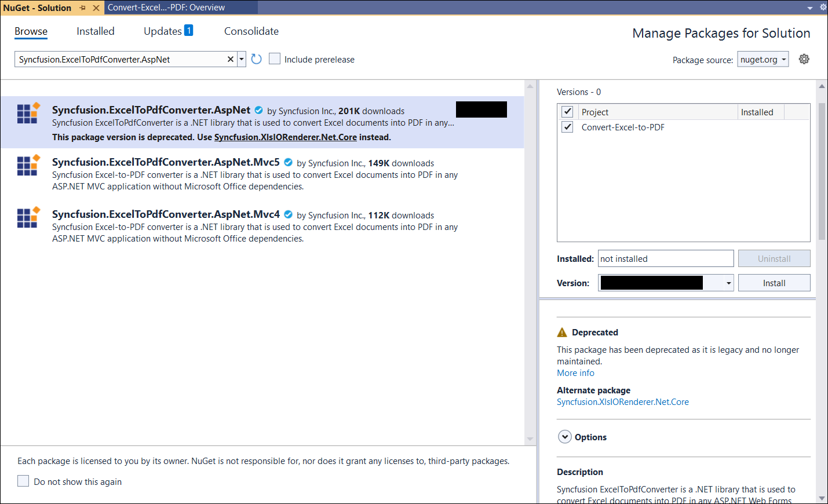Open Syncfusion.XlsIORenderer.Net.Core alternate package link
828x504 pixels.
coord(622,402)
